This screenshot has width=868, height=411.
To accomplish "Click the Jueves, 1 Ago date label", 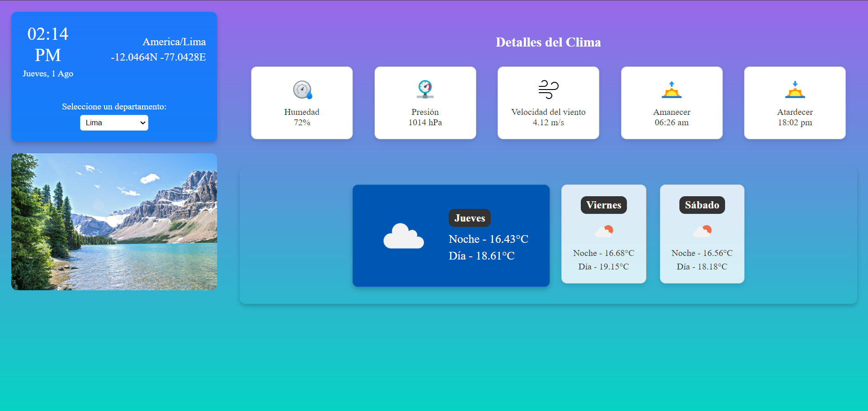I will tap(48, 74).
